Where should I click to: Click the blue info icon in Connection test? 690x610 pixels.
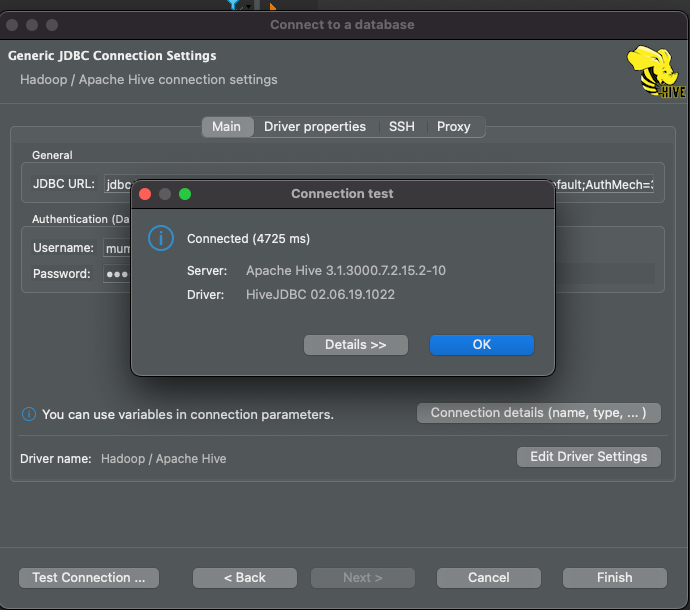[161, 238]
